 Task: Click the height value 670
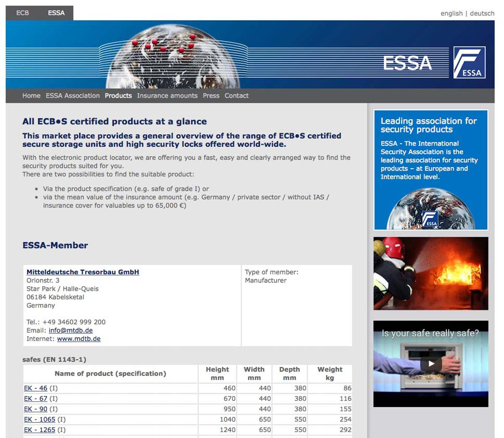[x=229, y=398]
